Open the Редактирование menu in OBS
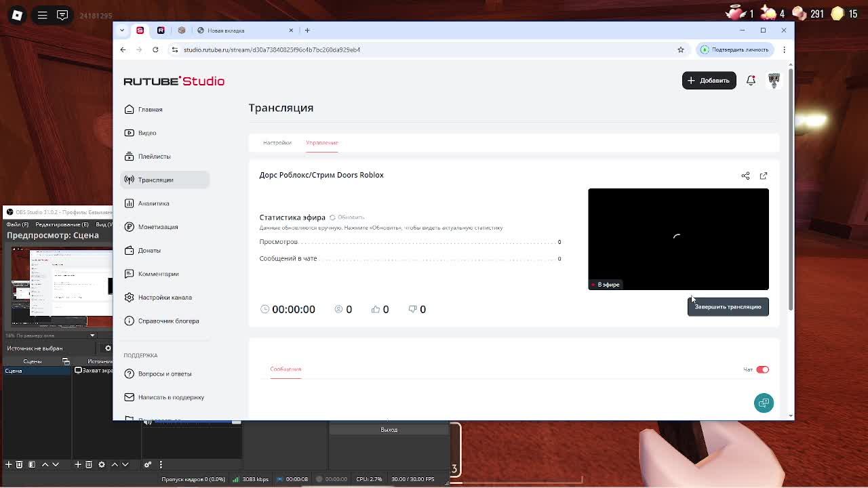The image size is (868, 488). (x=62, y=224)
